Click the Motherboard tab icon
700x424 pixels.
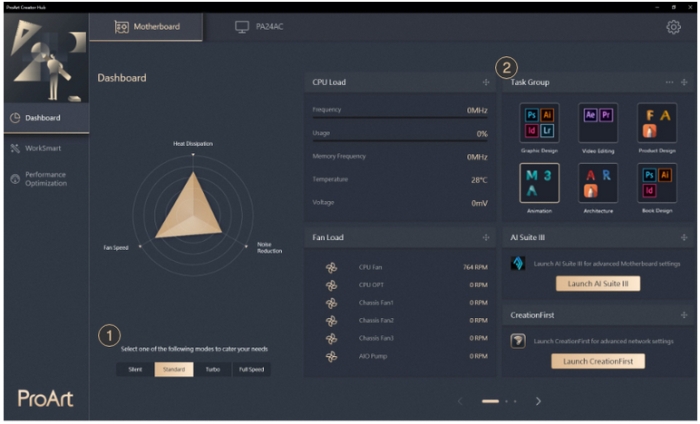(x=121, y=27)
